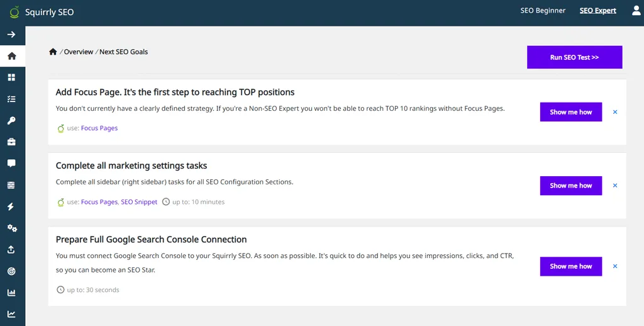Image resolution: width=644 pixels, height=326 pixels.
Task: Click the Run SEO Test button
Action: (x=575, y=57)
